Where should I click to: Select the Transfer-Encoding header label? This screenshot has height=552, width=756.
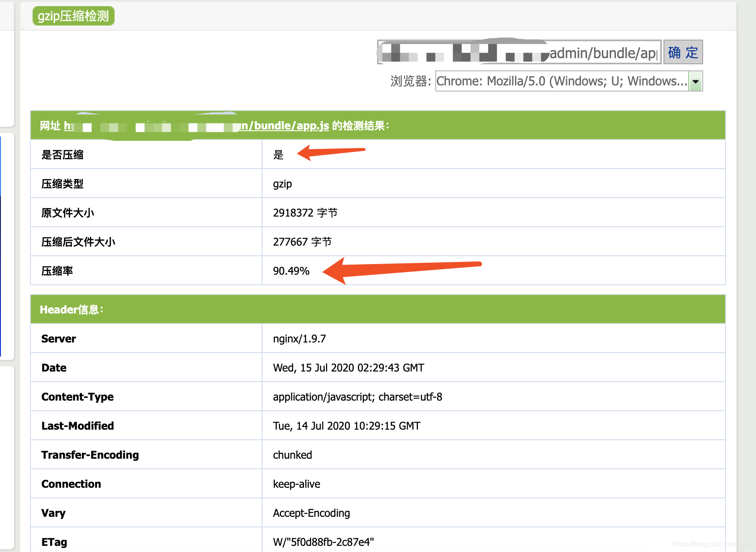pyautogui.click(x=90, y=455)
